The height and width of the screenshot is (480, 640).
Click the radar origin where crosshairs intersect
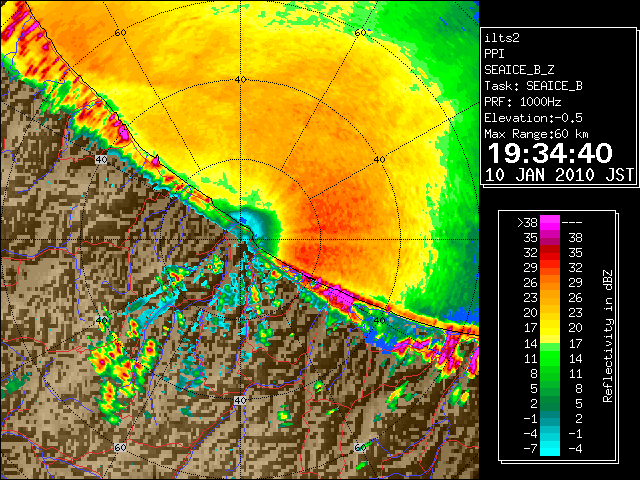point(240,240)
